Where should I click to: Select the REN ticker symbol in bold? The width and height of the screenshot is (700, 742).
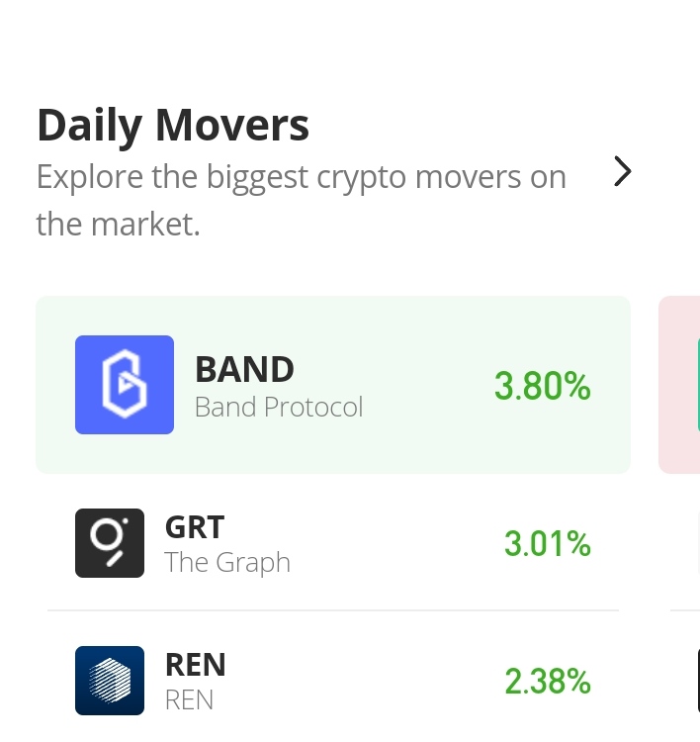pos(196,665)
